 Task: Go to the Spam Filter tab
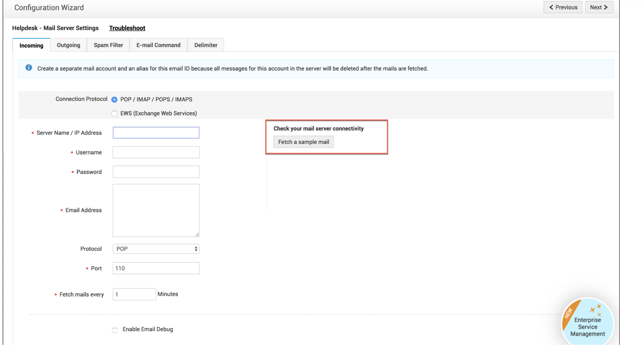click(109, 45)
